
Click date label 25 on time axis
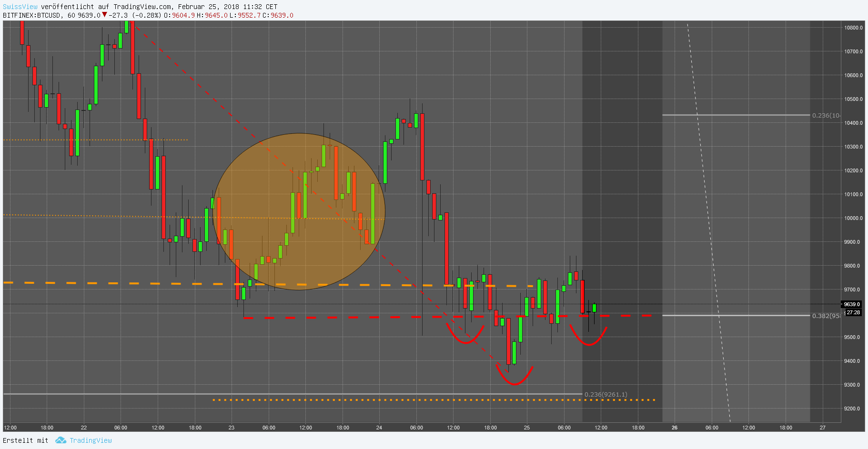coord(527,428)
